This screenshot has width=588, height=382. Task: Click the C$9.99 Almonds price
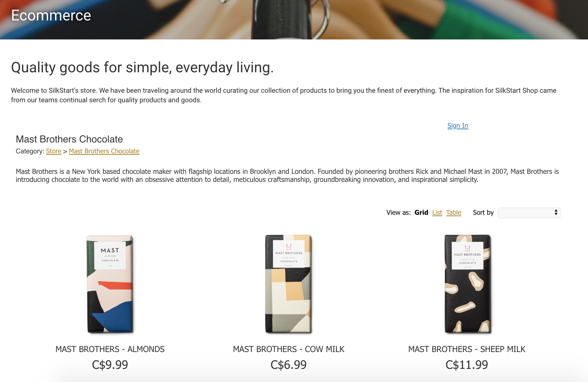(110, 365)
